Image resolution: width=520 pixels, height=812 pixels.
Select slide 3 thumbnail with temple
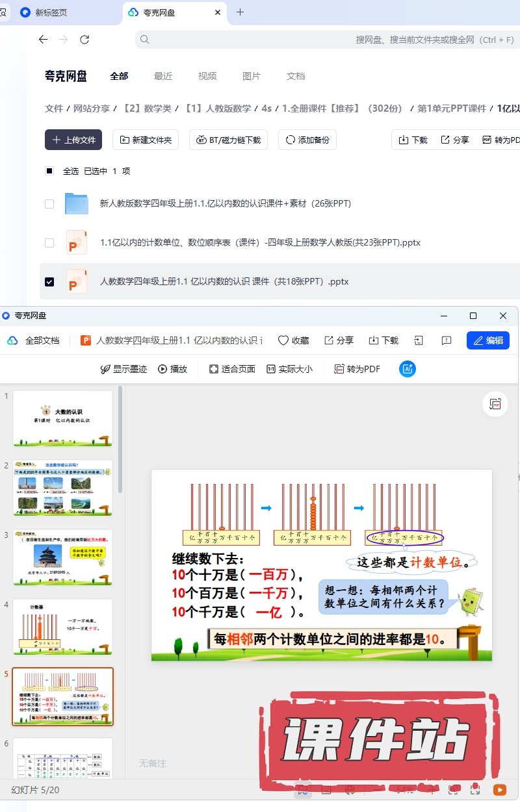pos(62,557)
